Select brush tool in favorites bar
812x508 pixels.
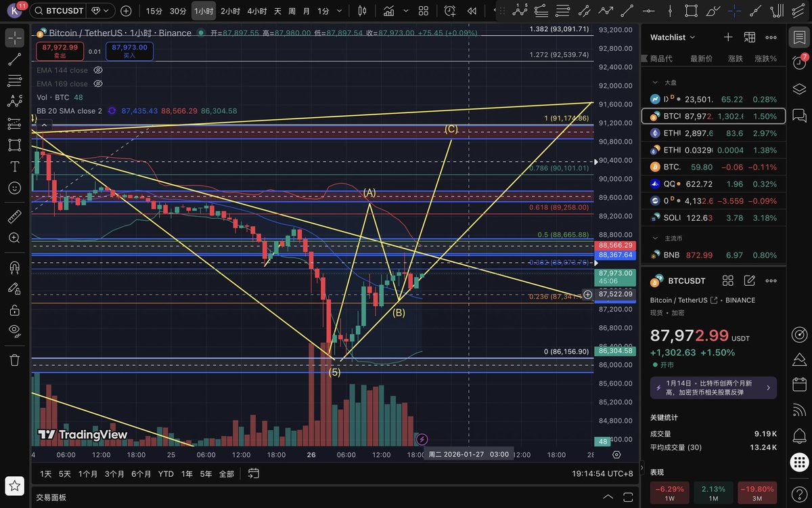pos(713,10)
